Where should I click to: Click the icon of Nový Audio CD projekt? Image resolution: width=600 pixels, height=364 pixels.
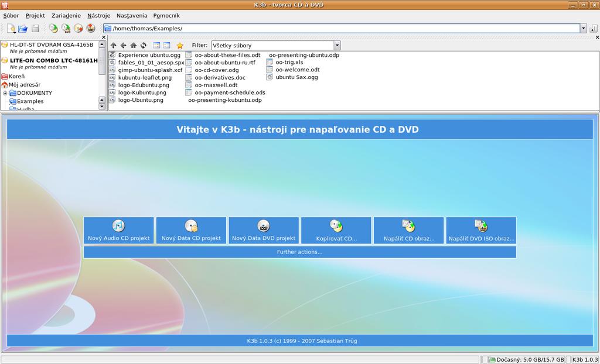coord(118,225)
